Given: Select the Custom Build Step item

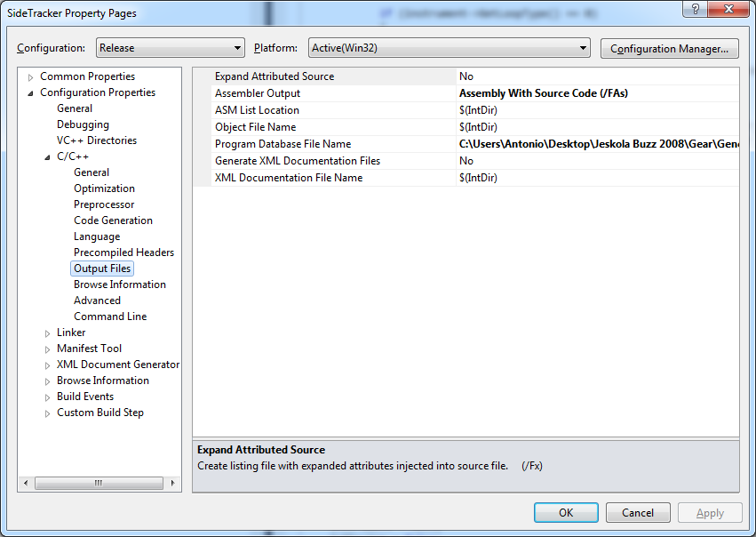Looking at the screenshot, I should (100, 413).
